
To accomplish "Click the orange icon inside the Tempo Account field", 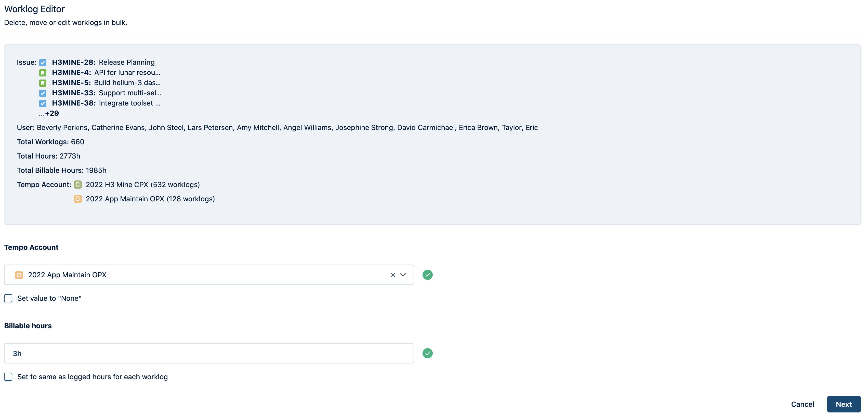I will [19, 275].
